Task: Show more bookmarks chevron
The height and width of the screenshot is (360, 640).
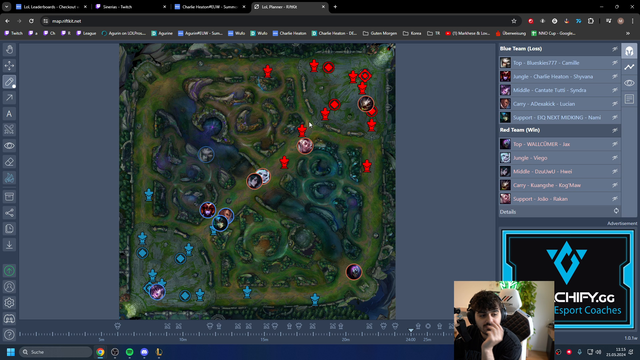Action: pyautogui.click(x=628, y=33)
